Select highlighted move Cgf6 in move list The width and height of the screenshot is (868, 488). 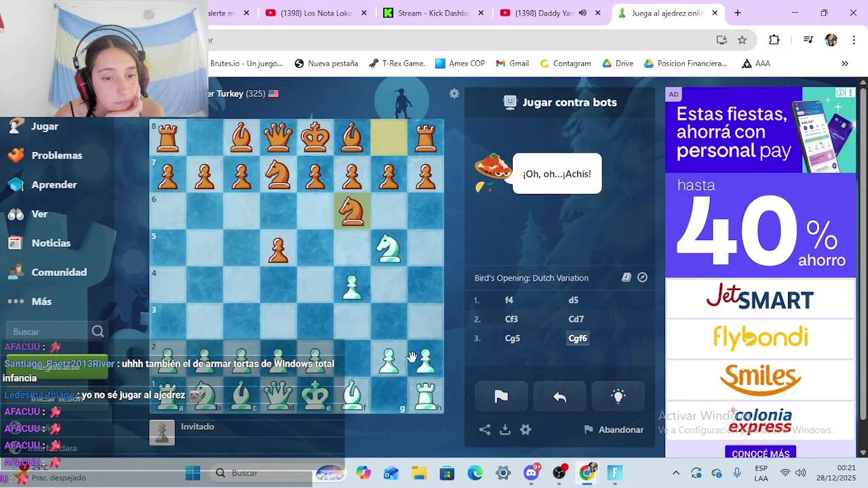pos(578,338)
